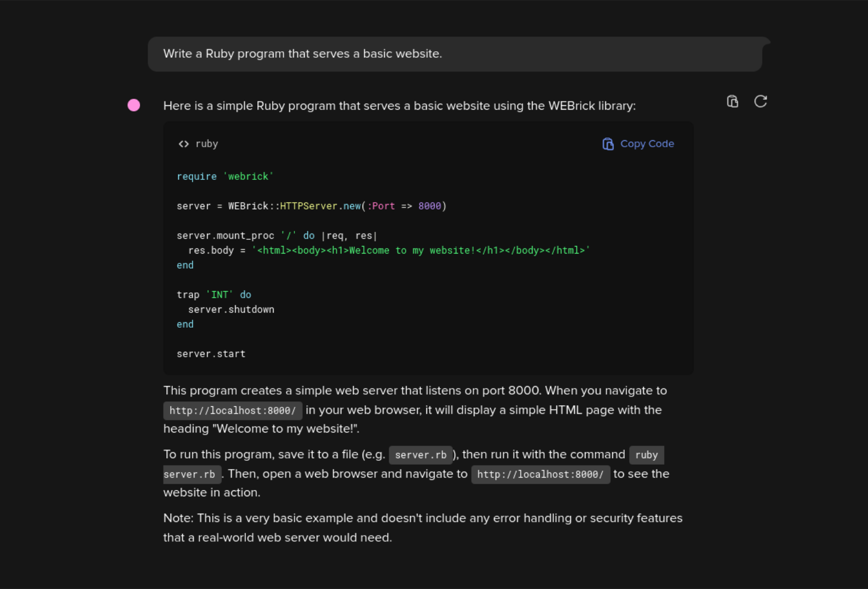Click the Copy Code text
868x589 pixels.
click(x=647, y=144)
